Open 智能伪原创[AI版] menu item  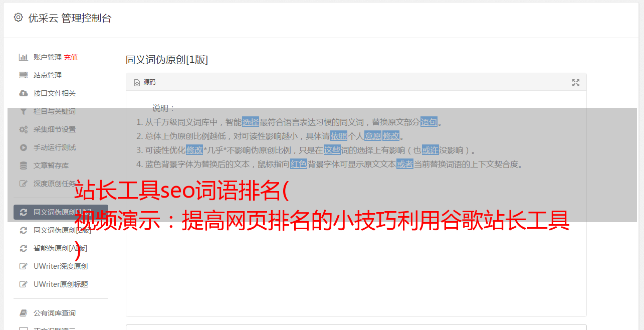click(61, 248)
